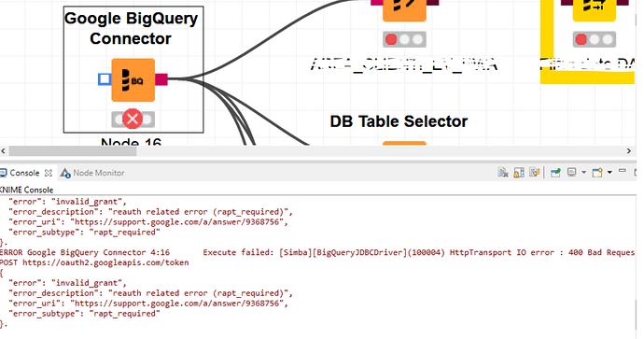Close the Console tab with its X
The image size is (644, 339).
tap(48, 173)
